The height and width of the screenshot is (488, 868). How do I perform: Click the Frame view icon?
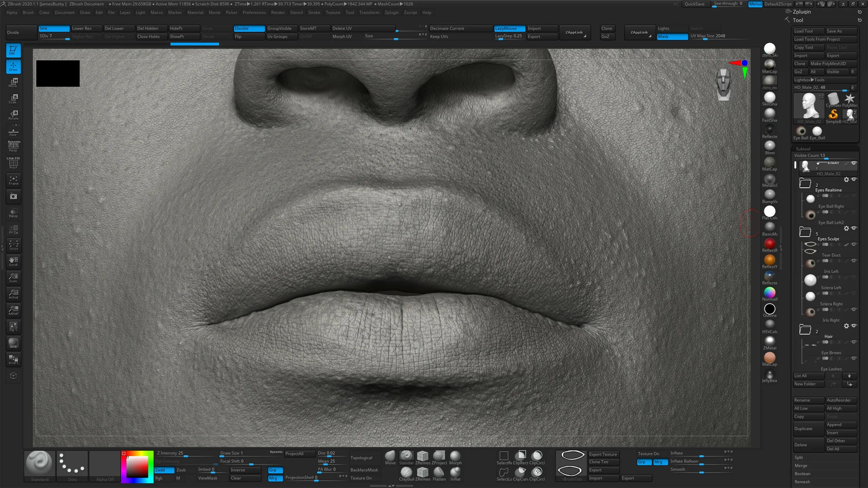click(13, 180)
